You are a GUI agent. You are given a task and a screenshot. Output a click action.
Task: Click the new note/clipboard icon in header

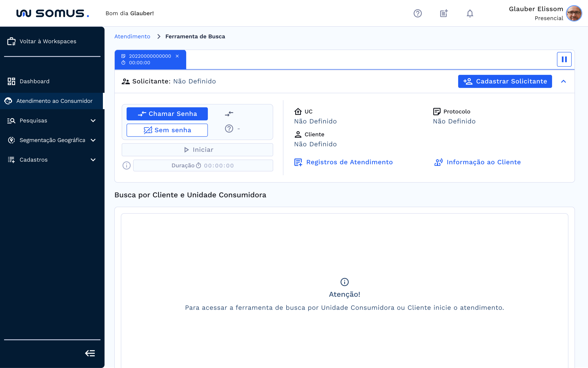[444, 13]
